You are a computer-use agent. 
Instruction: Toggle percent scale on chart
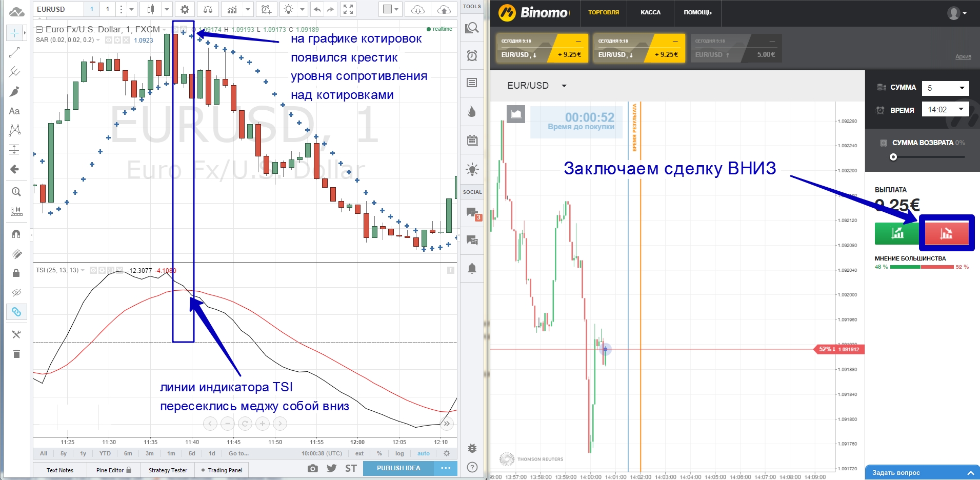pos(379,453)
